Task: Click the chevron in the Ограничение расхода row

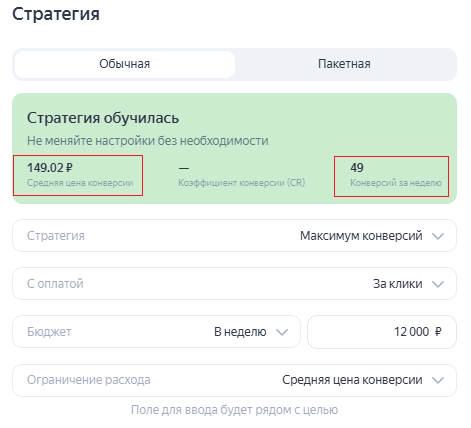Action: pos(438,380)
